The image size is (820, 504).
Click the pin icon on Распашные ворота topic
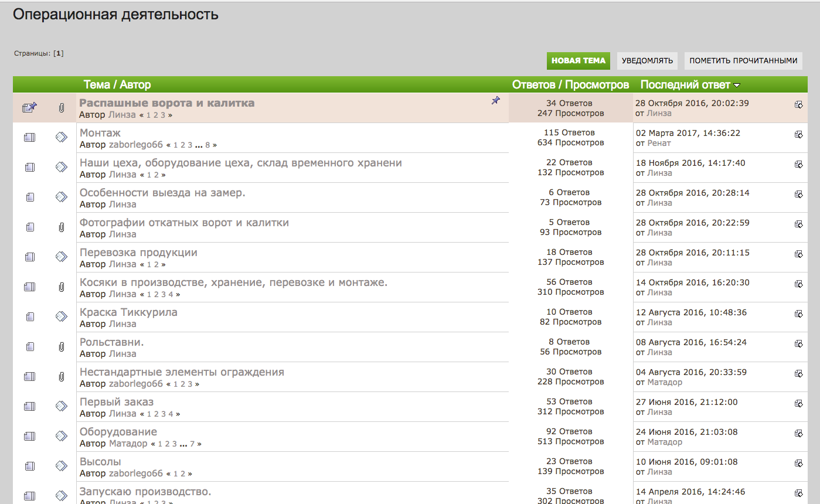coord(495,101)
